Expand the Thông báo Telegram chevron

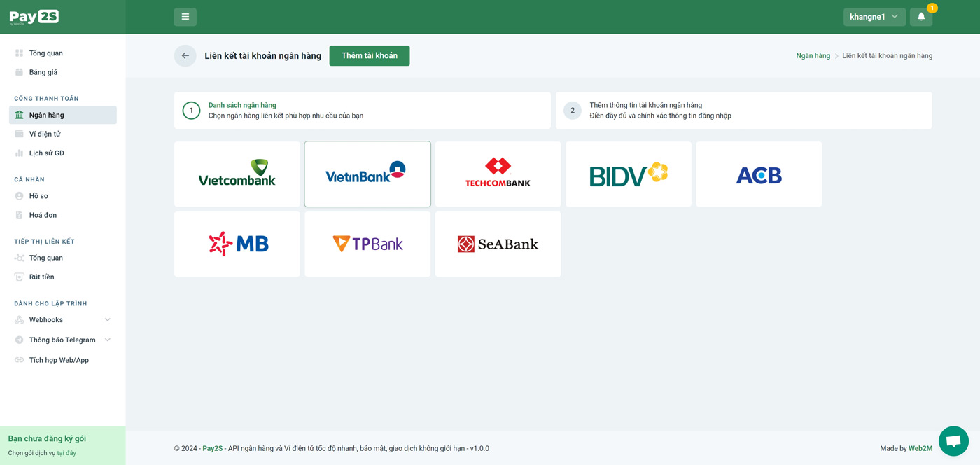click(x=108, y=340)
